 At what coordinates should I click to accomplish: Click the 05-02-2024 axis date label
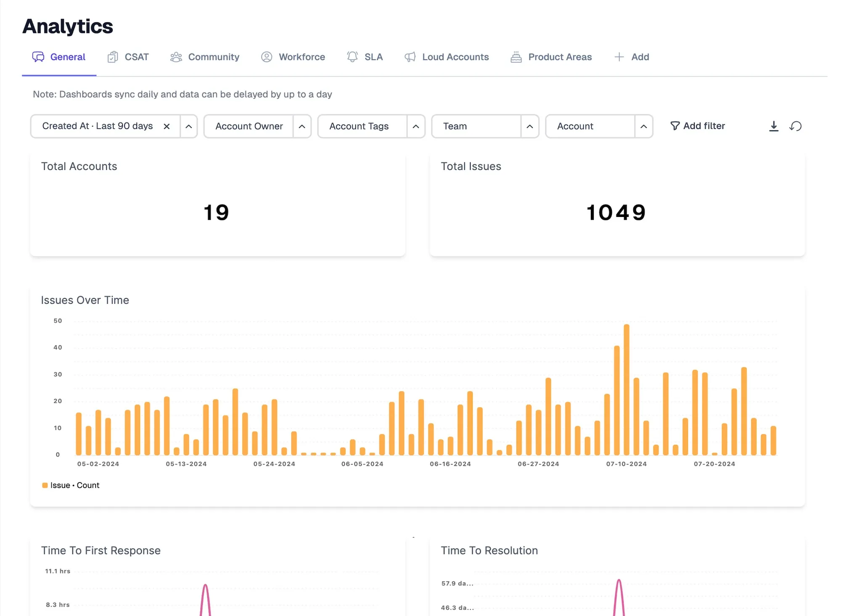pos(98,464)
